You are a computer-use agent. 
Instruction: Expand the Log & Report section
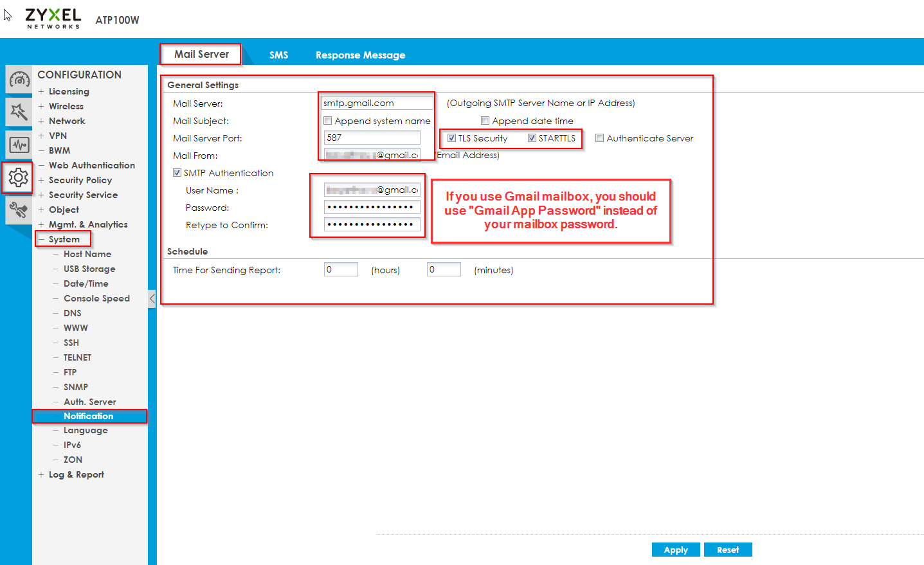click(41, 474)
